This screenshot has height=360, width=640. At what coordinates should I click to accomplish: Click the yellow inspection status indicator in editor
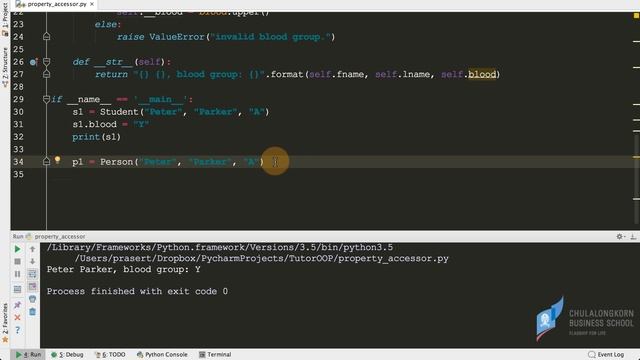click(x=636, y=16)
